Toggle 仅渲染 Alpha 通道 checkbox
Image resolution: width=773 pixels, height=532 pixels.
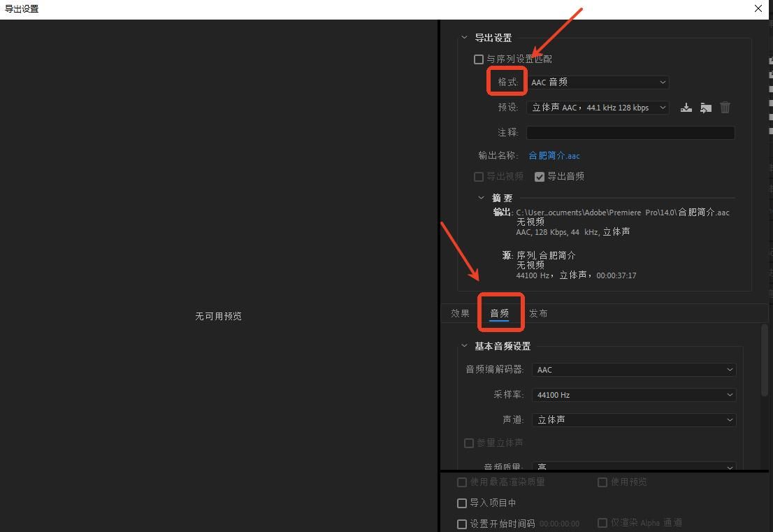[602, 523]
